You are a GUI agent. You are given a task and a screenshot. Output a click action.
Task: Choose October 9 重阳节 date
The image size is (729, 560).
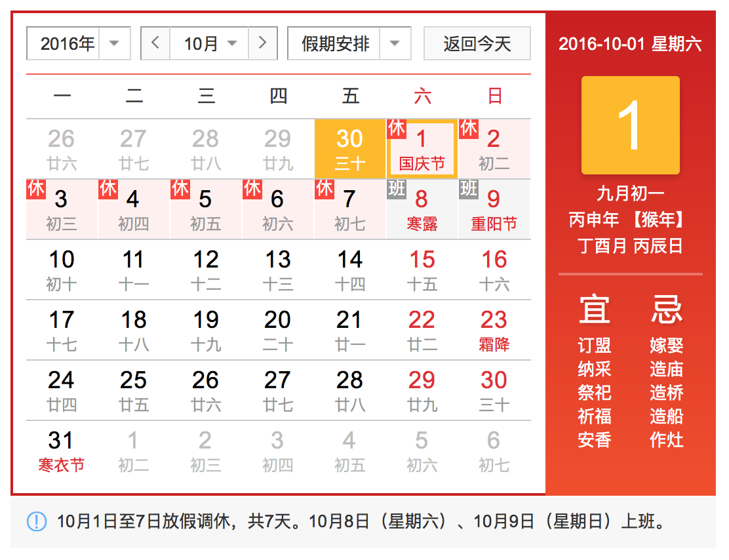click(494, 210)
